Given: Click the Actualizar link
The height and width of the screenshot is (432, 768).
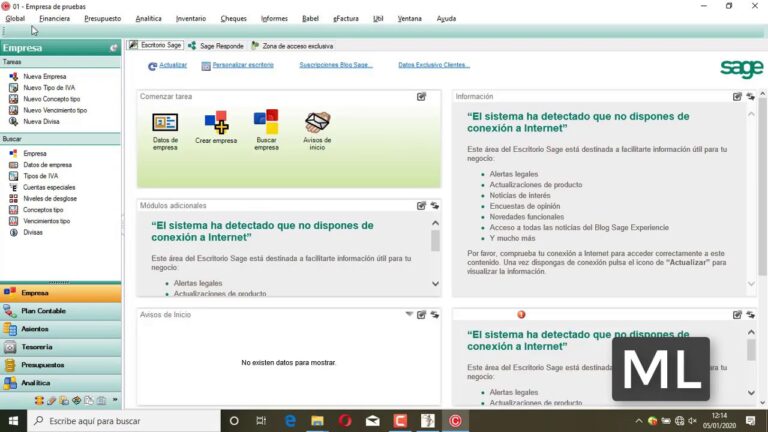Looking at the screenshot, I should (x=173, y=65).
